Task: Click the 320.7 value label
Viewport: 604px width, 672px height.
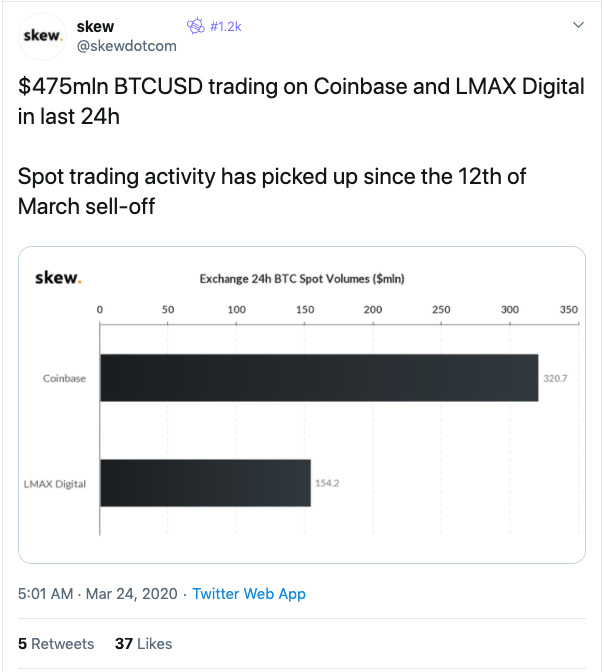Action: (555, 378)
